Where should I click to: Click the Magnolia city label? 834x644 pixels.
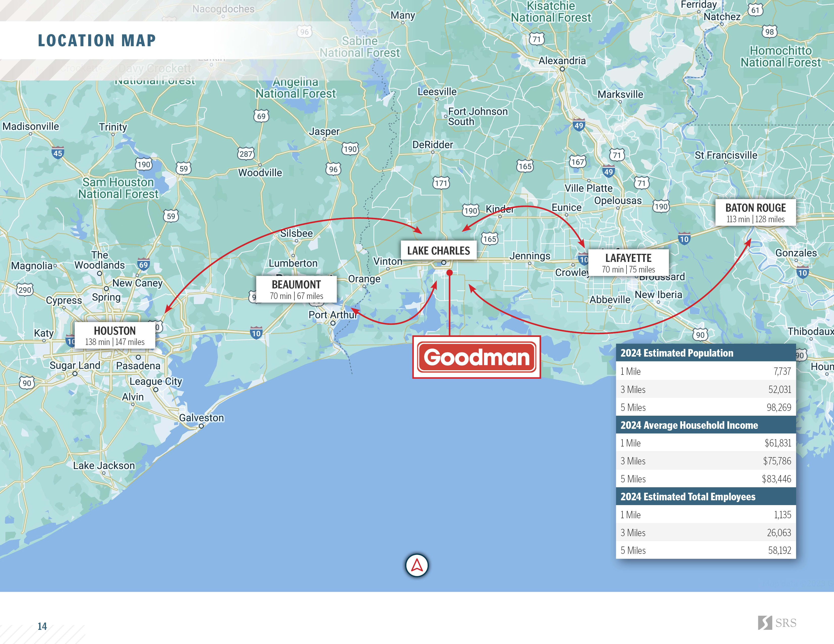(32, 265)
